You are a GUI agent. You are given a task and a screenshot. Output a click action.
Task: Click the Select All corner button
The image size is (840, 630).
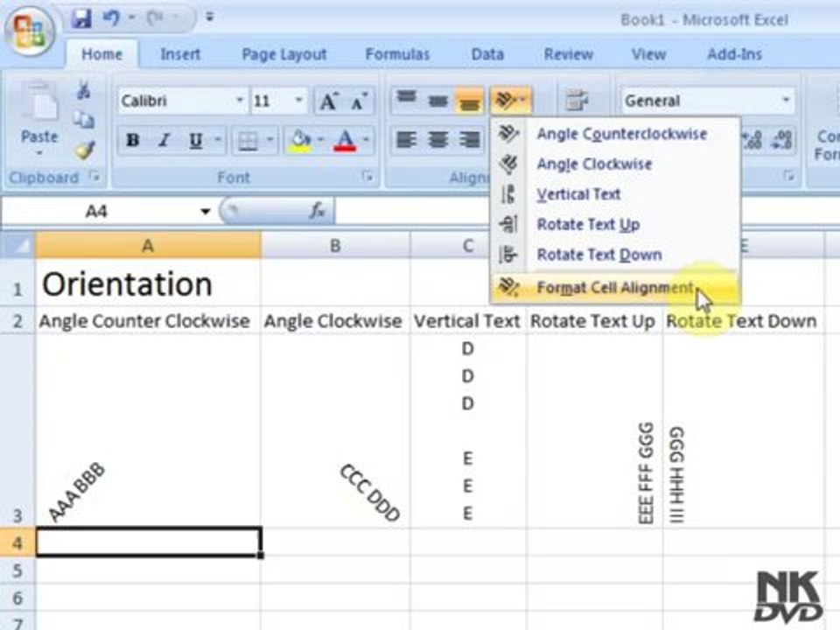pos(20,245)
